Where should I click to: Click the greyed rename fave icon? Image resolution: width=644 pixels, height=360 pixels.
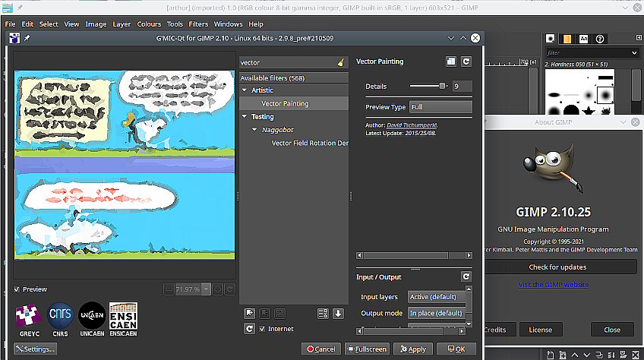(x=280, y=314)
